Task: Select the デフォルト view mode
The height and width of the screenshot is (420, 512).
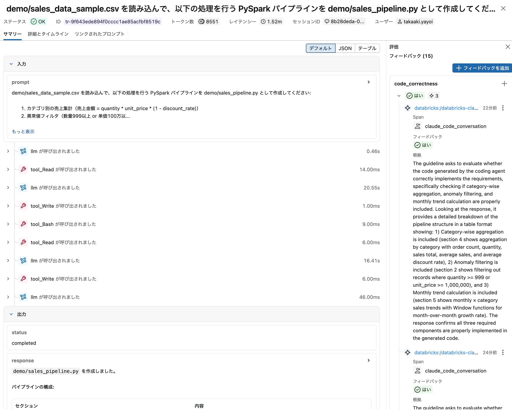Action: click(x=321, y=48)
